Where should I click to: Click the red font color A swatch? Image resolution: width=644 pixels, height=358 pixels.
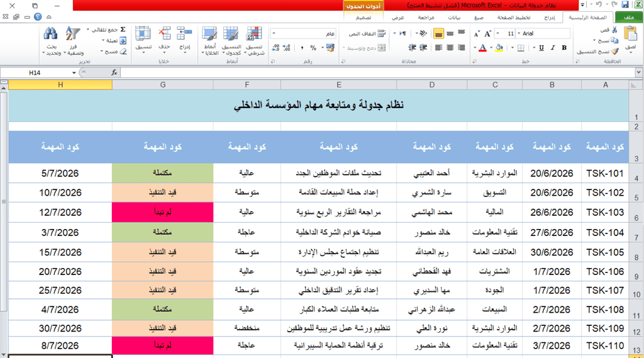482,48
